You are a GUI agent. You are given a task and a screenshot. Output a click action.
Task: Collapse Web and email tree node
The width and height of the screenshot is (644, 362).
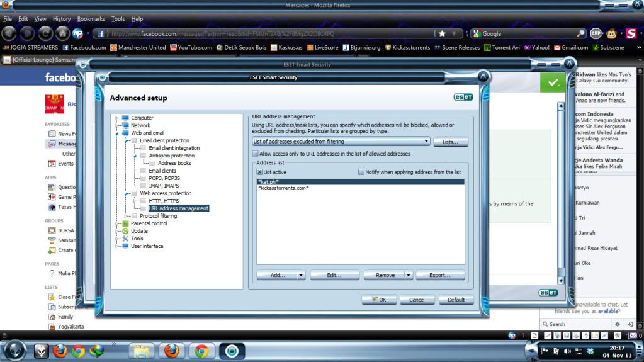pyautogui.click(x=118, y=133)
